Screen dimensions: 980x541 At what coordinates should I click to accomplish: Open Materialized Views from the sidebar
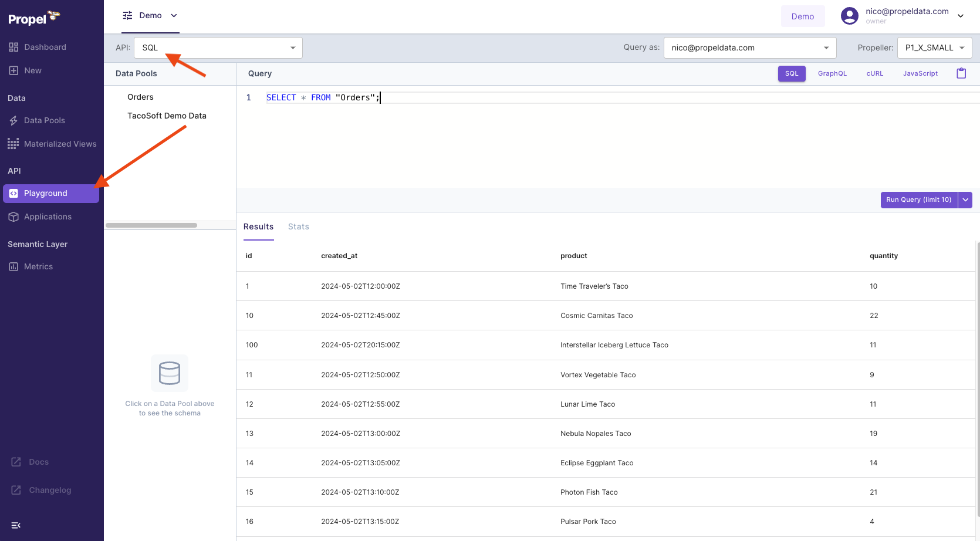coord(60,143)
